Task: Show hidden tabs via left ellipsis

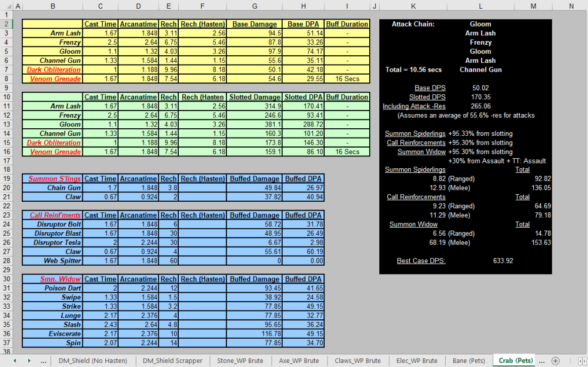Action: coord(44,361)
